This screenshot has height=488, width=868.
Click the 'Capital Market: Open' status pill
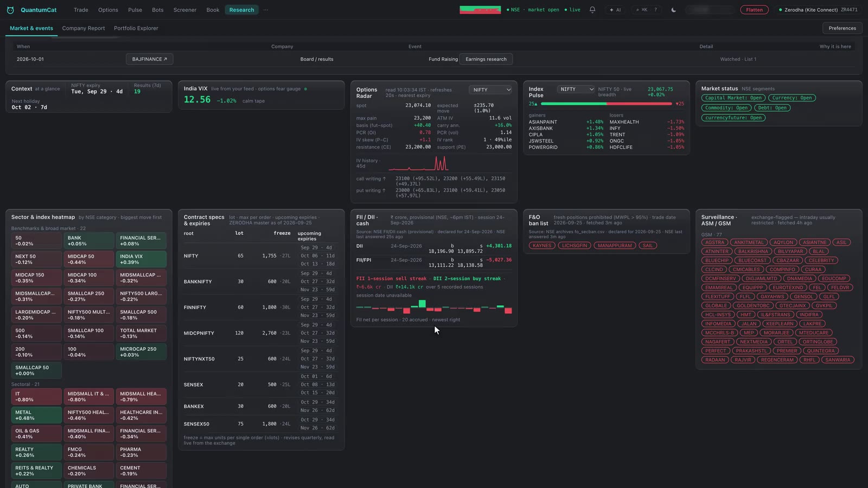point(733,98)
